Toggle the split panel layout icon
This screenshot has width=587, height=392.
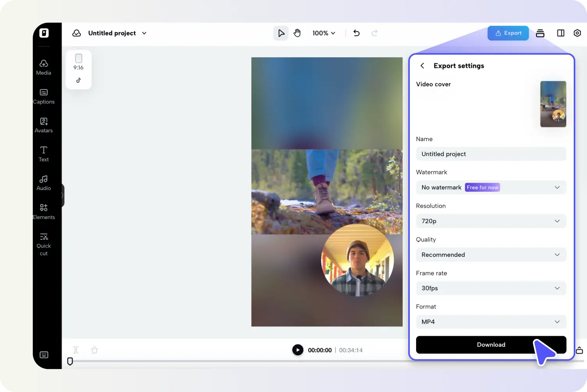coord(561,33)
